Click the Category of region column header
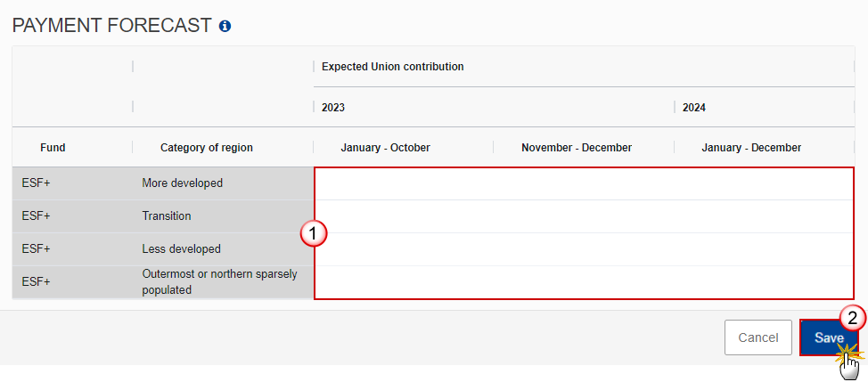Viewport: 868px width, 382px height. (x=207, y=148)
